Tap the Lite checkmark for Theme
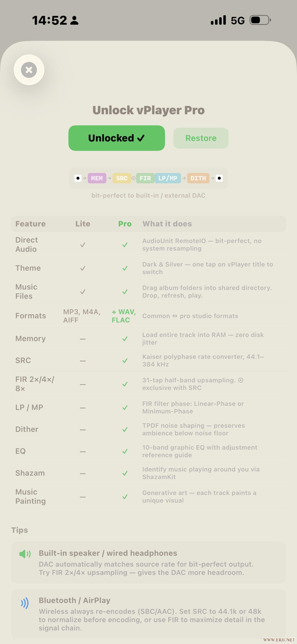Image resolution: width=297 pixels, height=644 pixels. click(x=82, y=268)
